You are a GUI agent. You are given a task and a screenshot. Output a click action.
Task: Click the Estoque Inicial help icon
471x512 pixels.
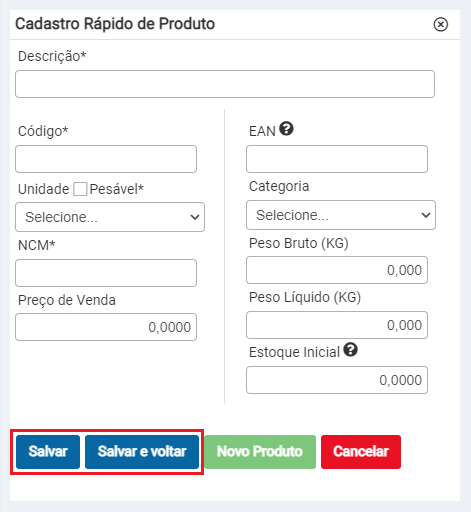point(351,350)
